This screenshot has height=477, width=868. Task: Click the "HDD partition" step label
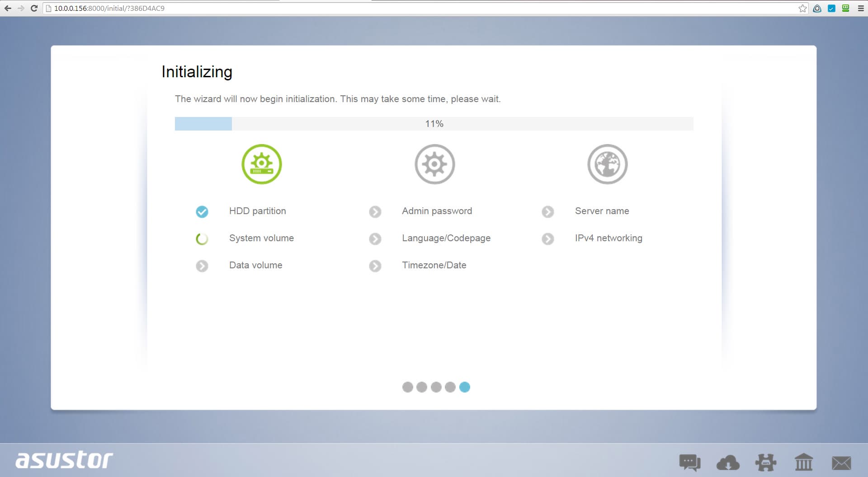tap(257, 211)
